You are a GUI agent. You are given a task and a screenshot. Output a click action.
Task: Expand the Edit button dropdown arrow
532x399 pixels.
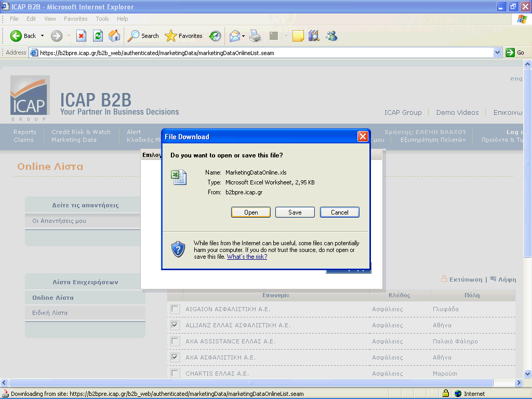click(x=286, y=36)
